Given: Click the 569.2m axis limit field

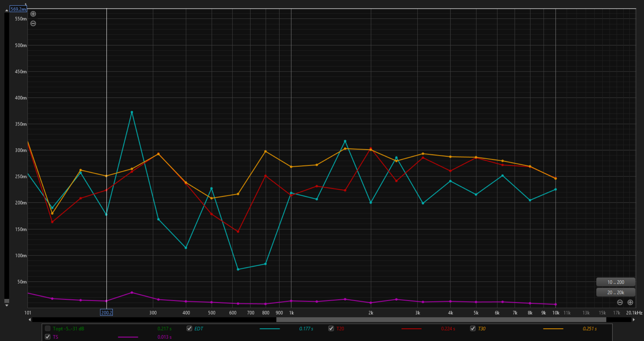Looking at the screenshot, I should 18,9.
